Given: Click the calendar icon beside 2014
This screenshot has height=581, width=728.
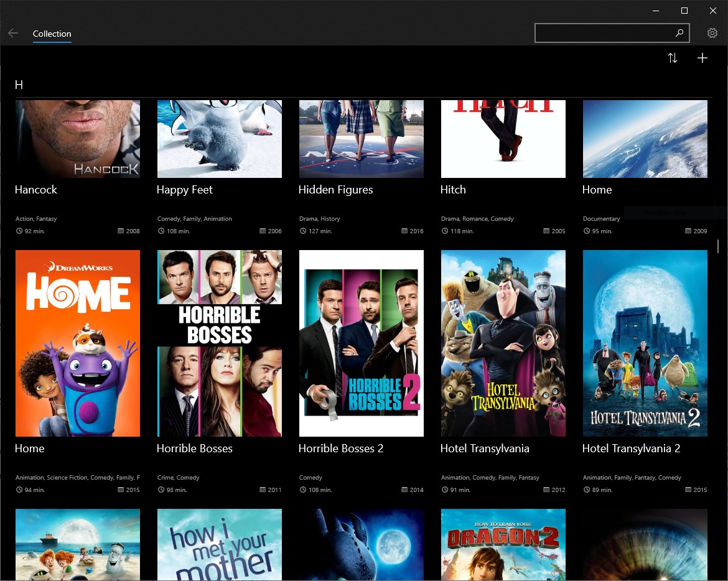Looking at the screenshot, I should (x=404, y=490).
